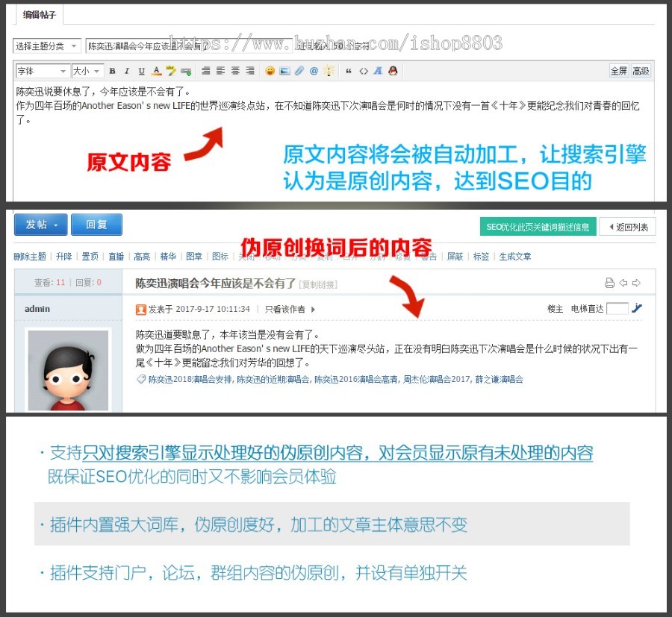
Task: Click the 楼主 label
Action: [x=555, y=309]
